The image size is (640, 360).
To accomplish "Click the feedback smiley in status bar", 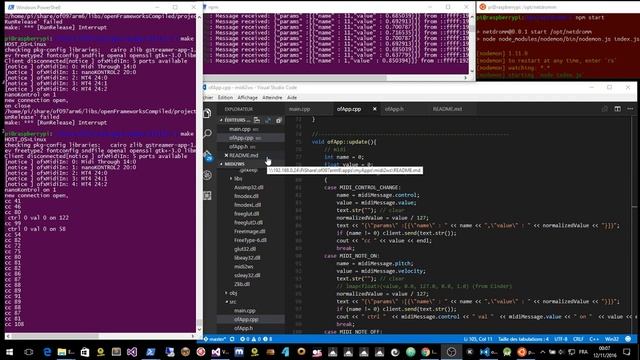I will click(628, 339).
